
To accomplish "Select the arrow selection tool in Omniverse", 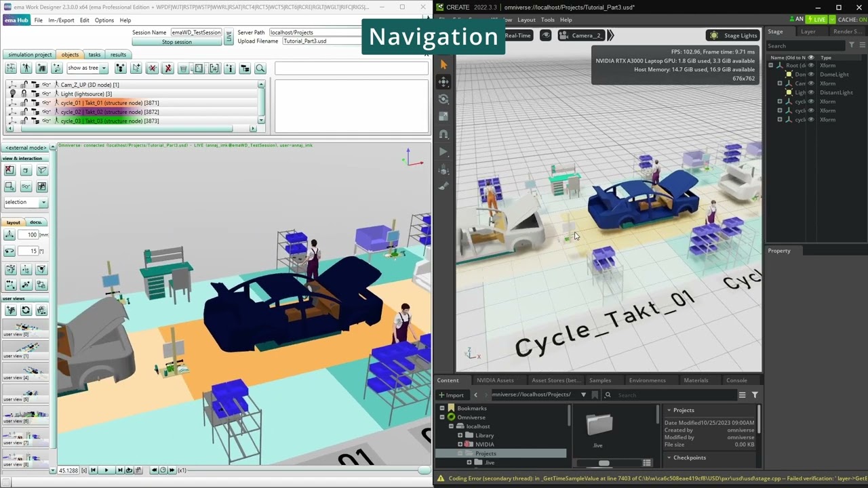I will pos(444,64).
